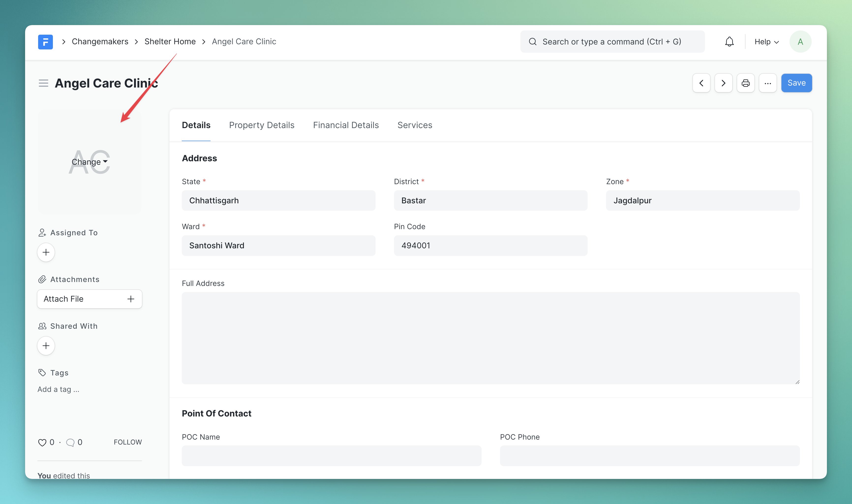Click the Add a tag input field
The height and width of the screenshot is (504, 852).
coord(59,389)
